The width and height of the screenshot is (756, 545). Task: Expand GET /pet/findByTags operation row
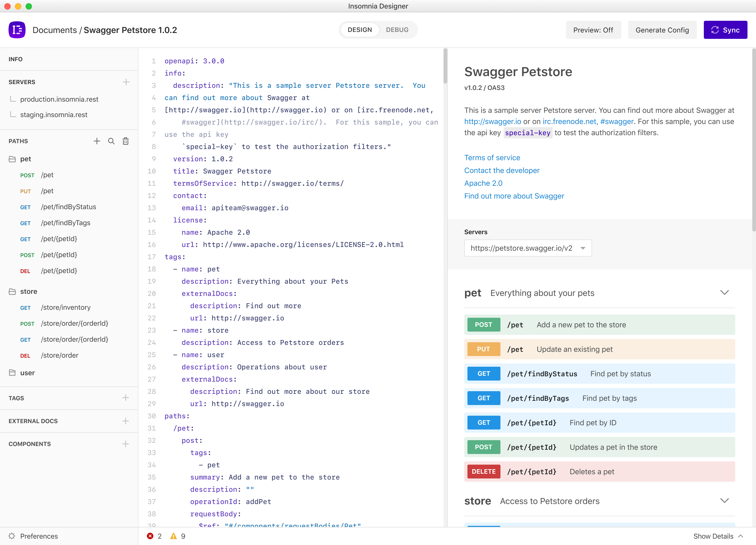pos(599,398)
